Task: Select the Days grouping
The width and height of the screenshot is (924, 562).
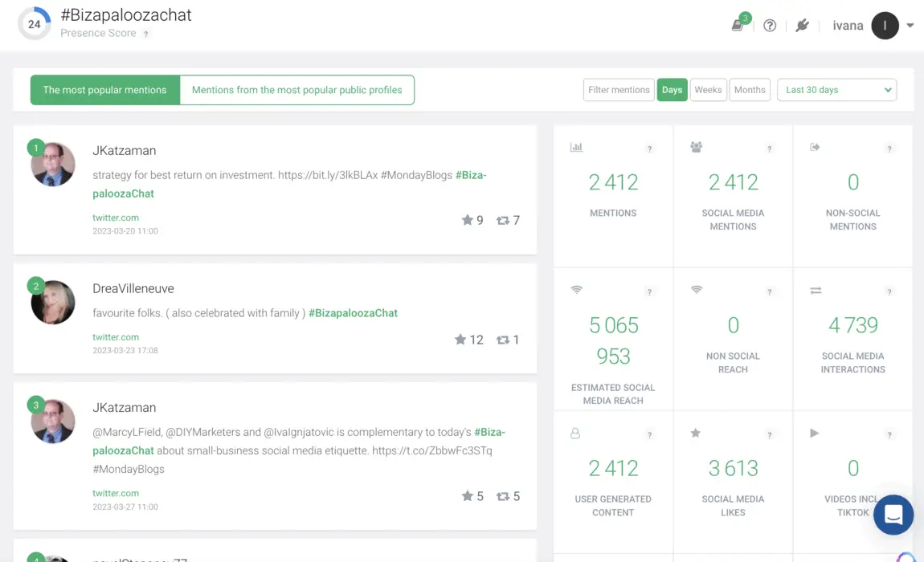Action: tap(672, 90)
